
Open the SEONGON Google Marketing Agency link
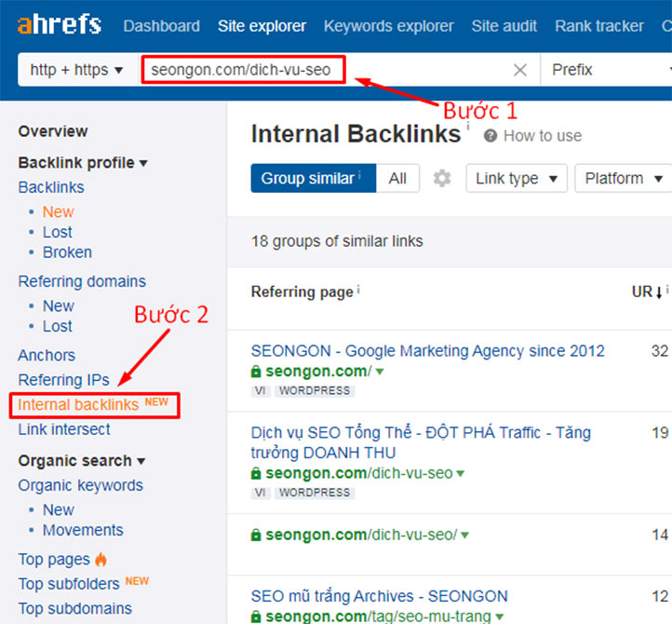tap(427, 351)
